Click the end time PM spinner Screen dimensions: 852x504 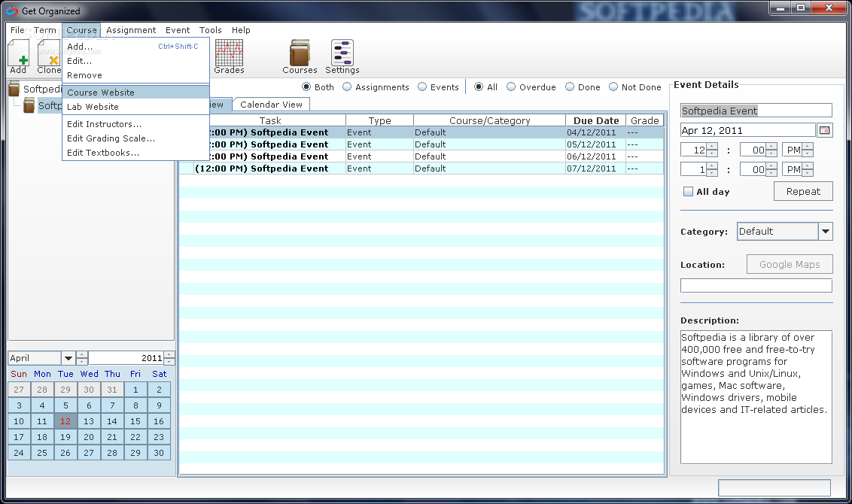tap(808, 169)
